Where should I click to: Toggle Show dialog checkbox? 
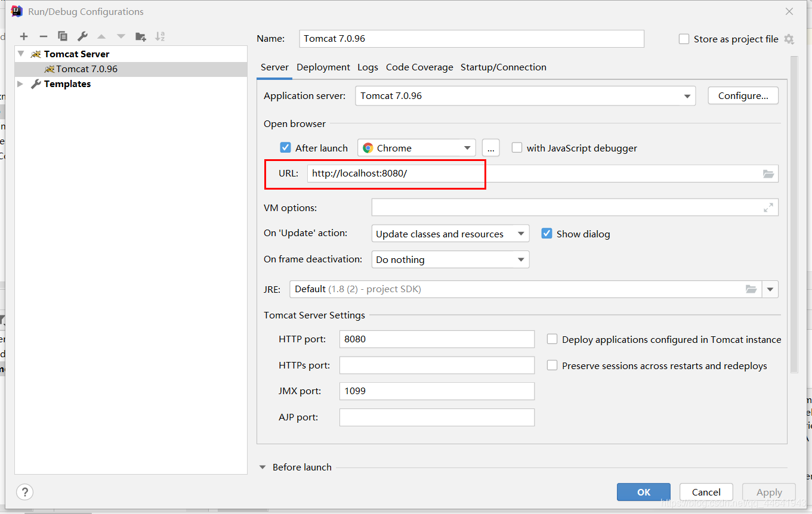click(547, 233)
